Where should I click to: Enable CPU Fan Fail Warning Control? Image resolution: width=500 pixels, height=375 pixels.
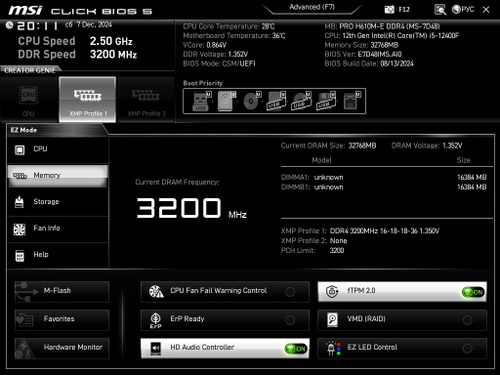point(290,292)
